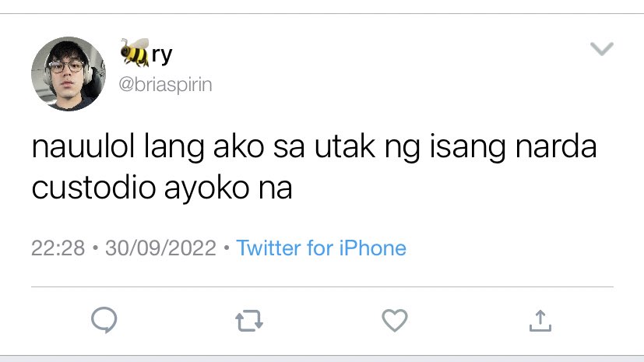The width and height of the screenshot is (644, 362).
Task: Share the tweet posted at 22:28
Action: click(540, 321)
